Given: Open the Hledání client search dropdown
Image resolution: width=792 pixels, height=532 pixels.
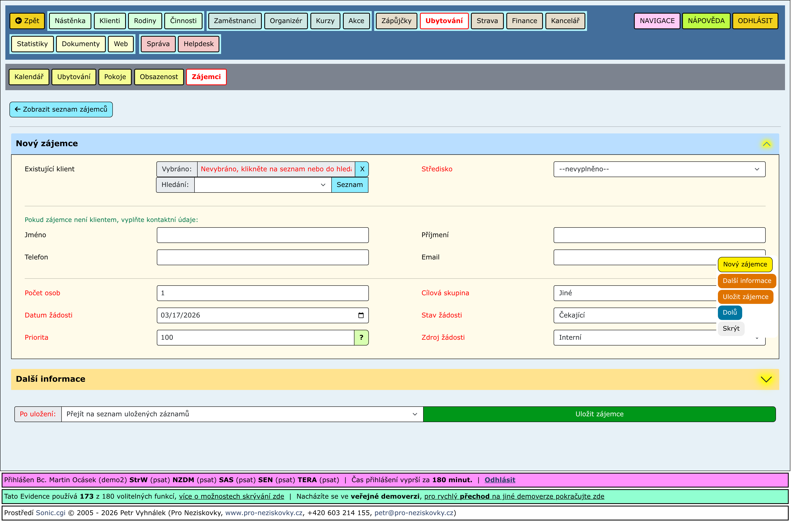Looking at the screenshot, I should click(263, 185).
